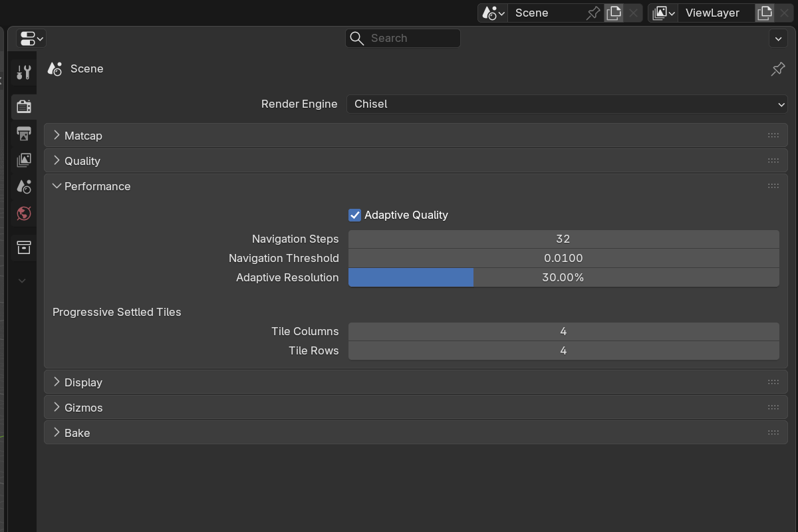Click the Tile Columns value field

pyautogui.click(x=563, y=331)
